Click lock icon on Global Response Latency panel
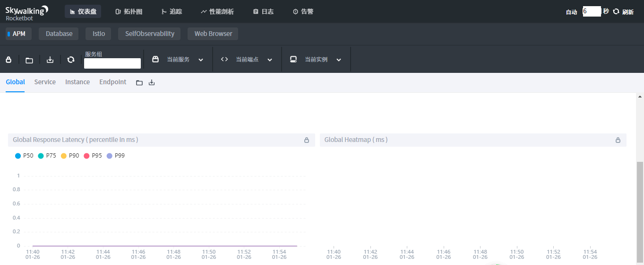 (307, 140)
